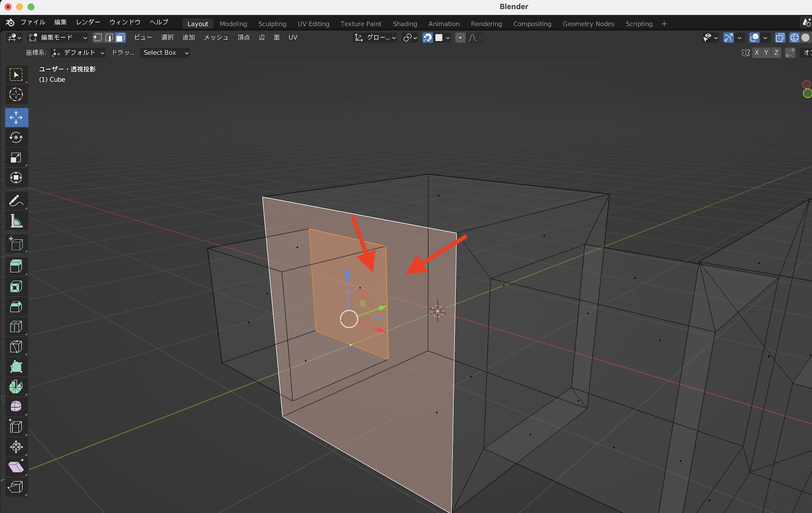
Task: Open the ファイル menu
Action: click(x=33, y=22)
